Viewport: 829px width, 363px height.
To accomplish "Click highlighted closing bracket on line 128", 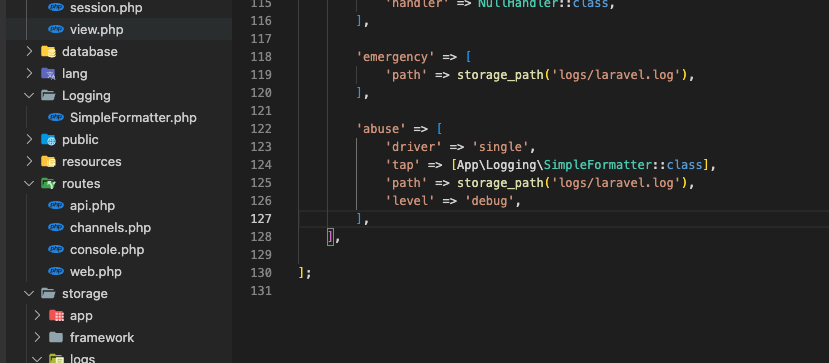I will pos(330,237).
